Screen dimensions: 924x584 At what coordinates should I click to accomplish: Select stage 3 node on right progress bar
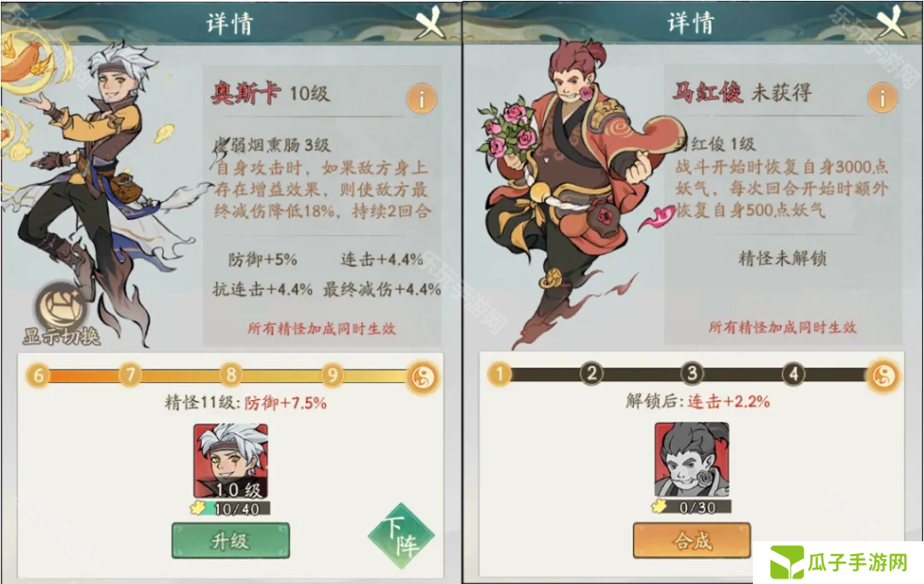(x=692, y=374)
